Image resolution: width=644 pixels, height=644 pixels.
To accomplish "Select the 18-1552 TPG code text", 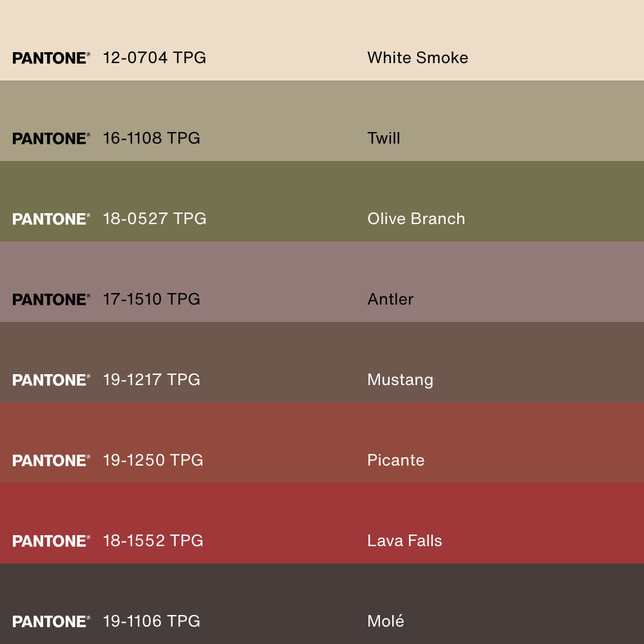I will pyautogui.click(x=153, y=541).
